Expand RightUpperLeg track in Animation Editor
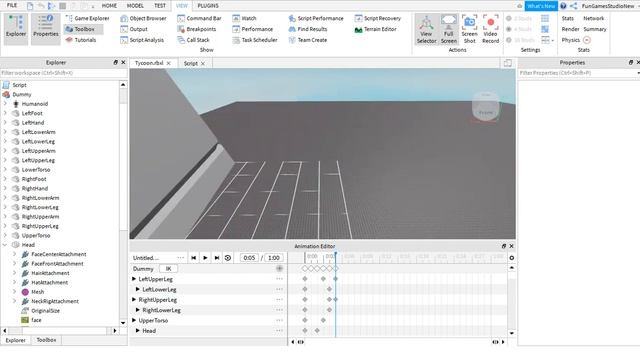This screenshot has height=360, width=640. [x=134, y=300]
